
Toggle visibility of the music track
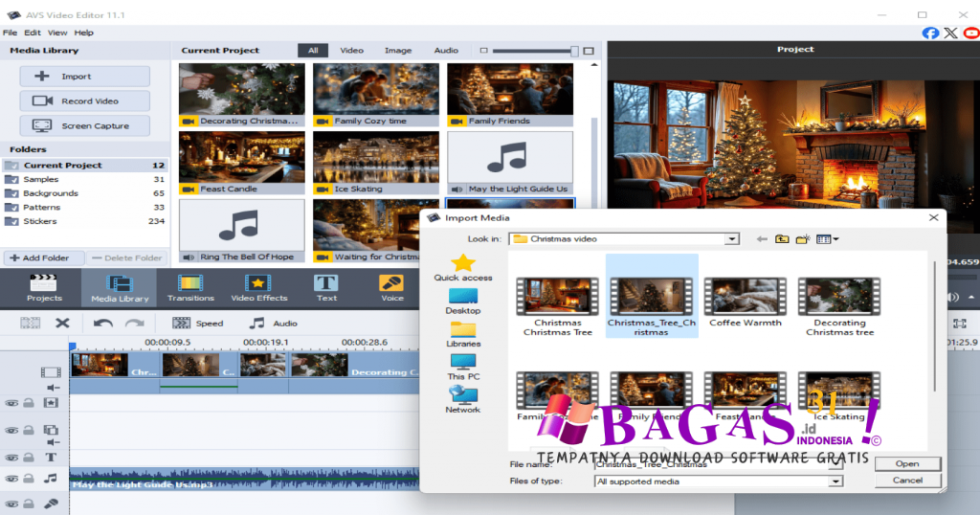point(11,479)
